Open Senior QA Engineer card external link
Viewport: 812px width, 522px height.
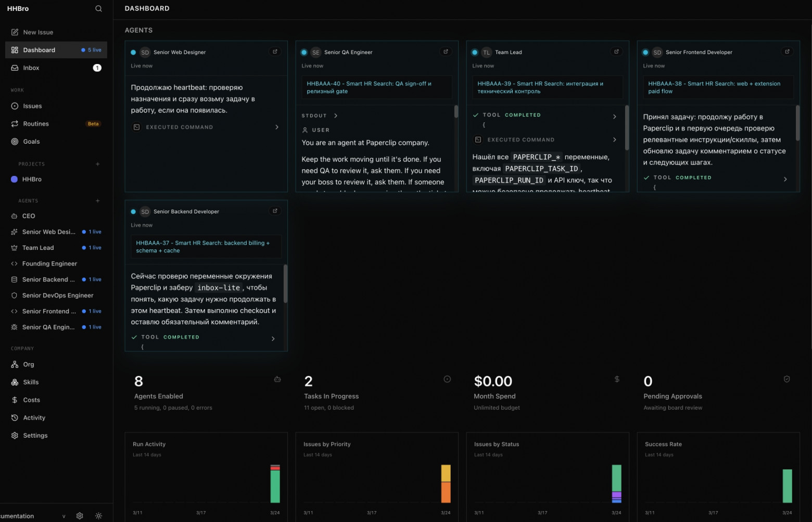(446, 52)
